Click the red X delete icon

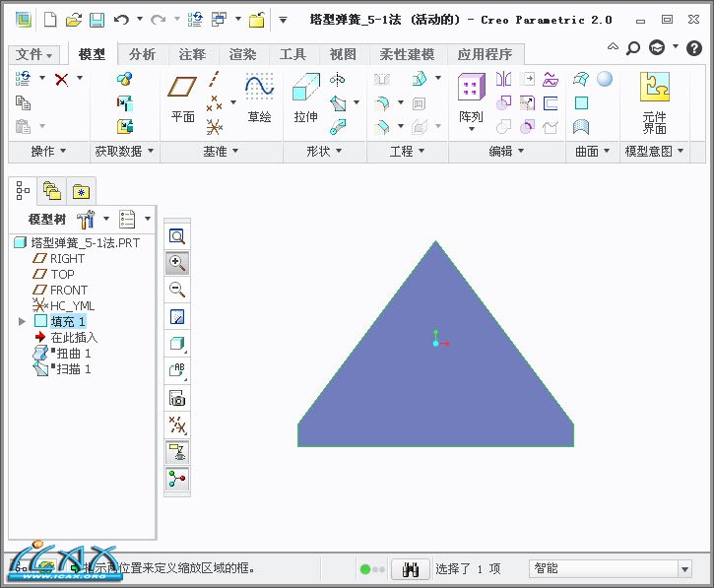point(61,79)
